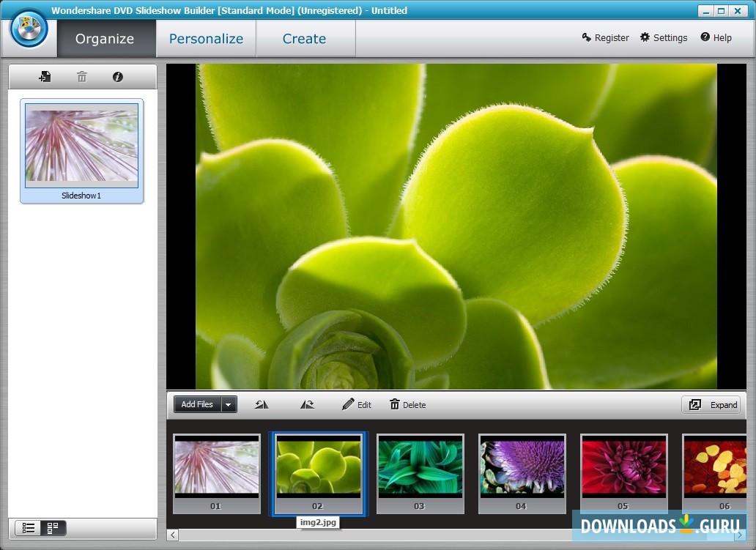Image resolution: width=756 pixels, height=550 pixels.
Task: Switch to the Create tab
Action: pos(304,38)
